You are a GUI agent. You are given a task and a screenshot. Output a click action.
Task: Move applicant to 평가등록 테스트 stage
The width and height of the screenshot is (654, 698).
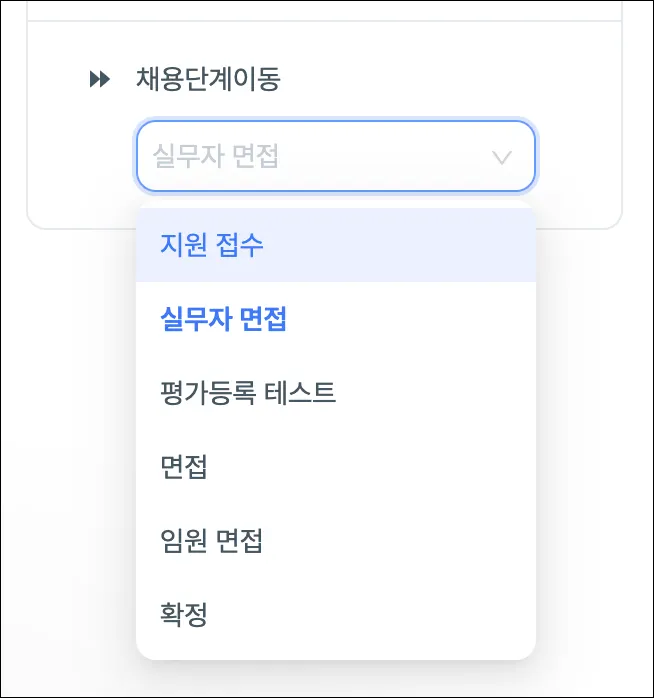pyautogui.click(x=248, y=393)
